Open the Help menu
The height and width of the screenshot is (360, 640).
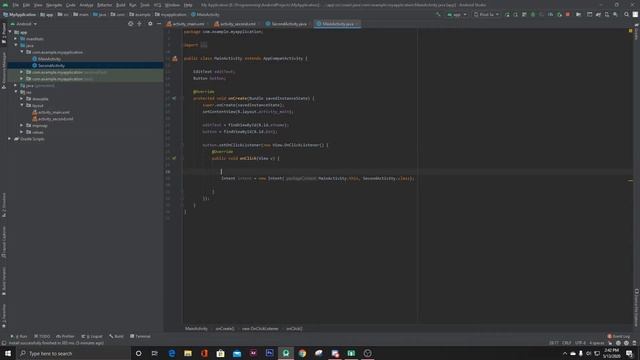(x=188, y=5)
